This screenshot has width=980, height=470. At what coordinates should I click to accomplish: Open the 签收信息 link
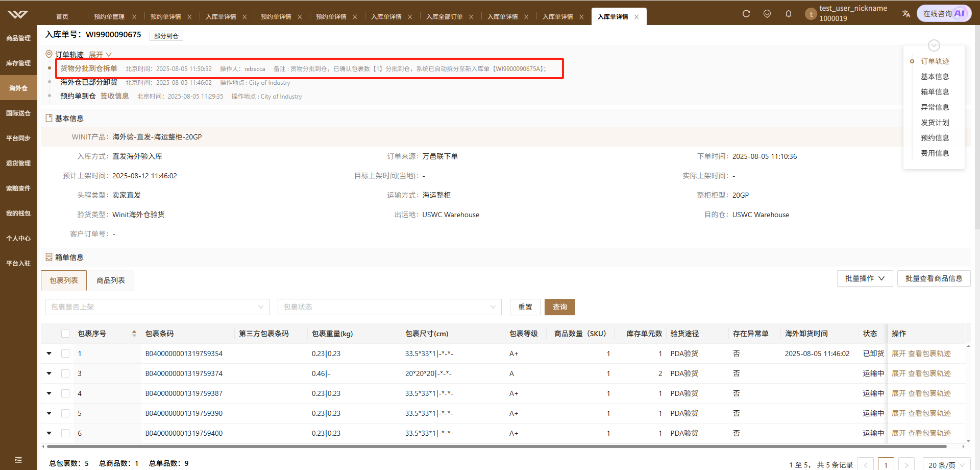[114, 96]
